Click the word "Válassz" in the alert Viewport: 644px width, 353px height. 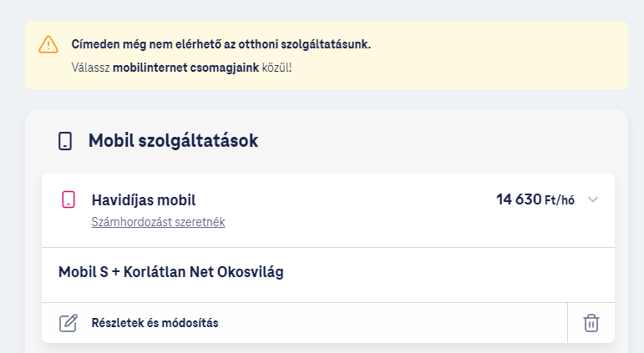tap(90, 67)
